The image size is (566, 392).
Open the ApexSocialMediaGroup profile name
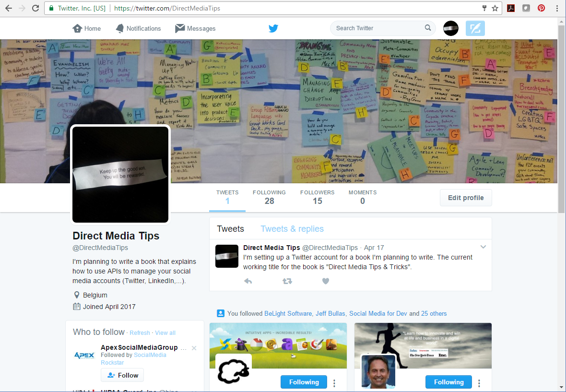[139, 347]
